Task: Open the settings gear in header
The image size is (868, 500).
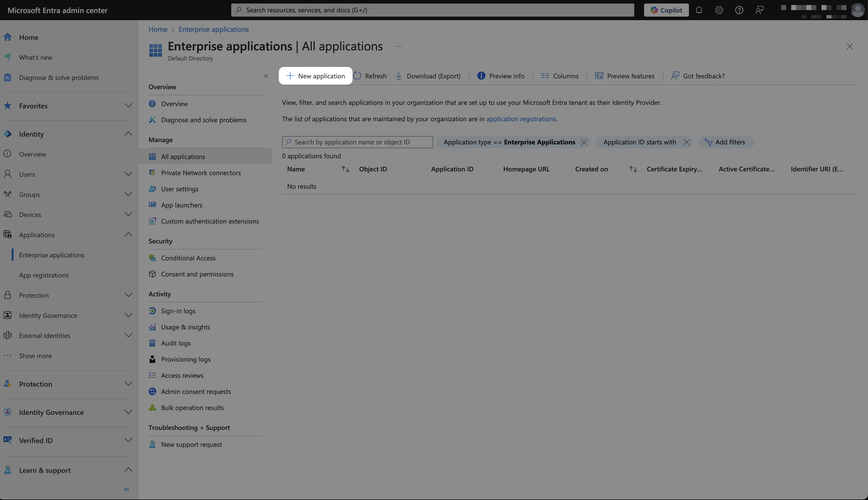Action: (x=719, y=10)
